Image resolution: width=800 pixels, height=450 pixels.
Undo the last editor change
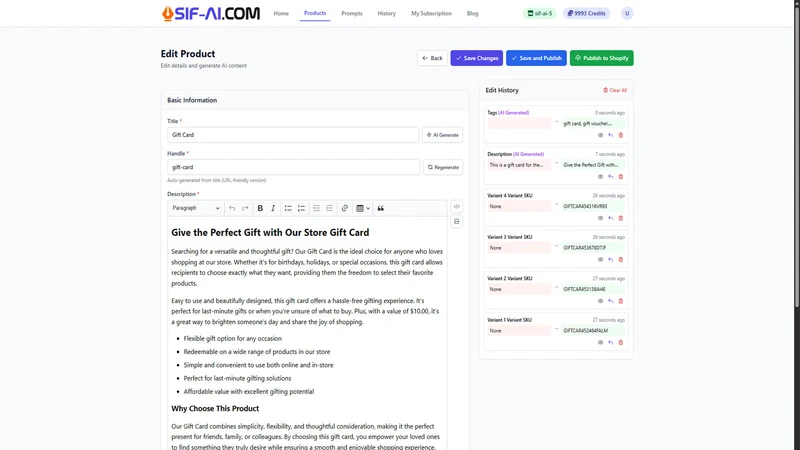point(232,208)
